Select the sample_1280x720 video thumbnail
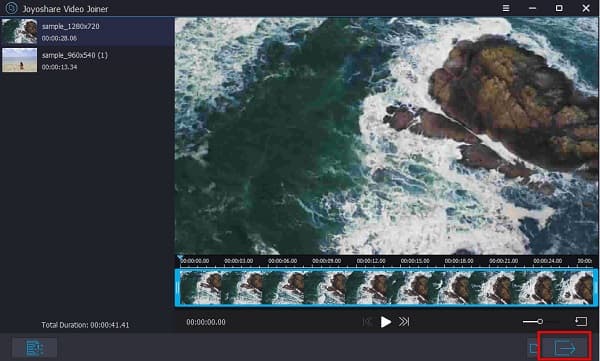 click(20, 31)
